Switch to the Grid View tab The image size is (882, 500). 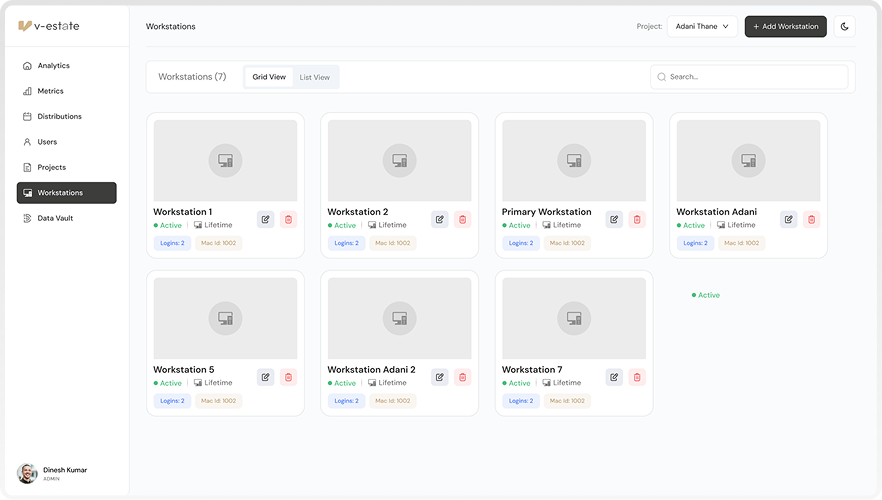click(x=269, y=77)
